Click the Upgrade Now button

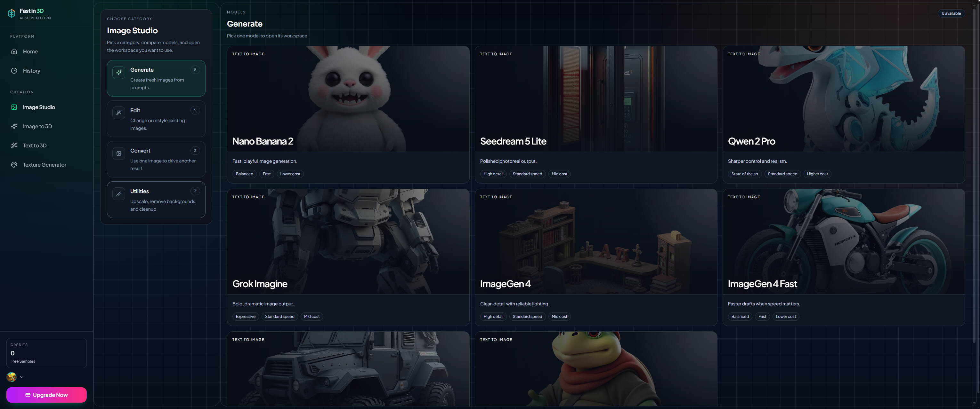(46, 395)
